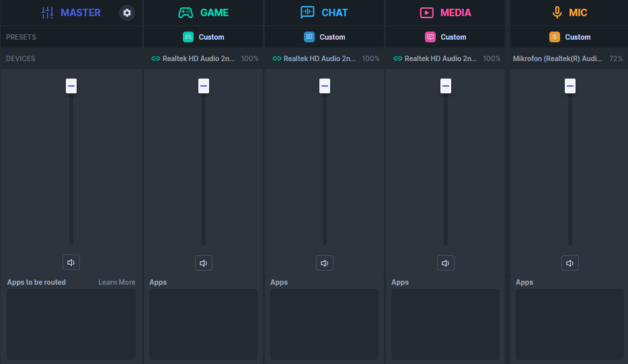628x364 pixels.
Task: Click the Apps to be routed box
Action: click(71, 324)
